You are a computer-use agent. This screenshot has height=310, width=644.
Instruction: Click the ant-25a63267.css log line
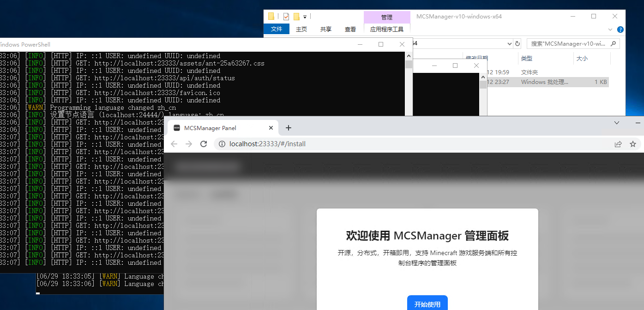132,63
